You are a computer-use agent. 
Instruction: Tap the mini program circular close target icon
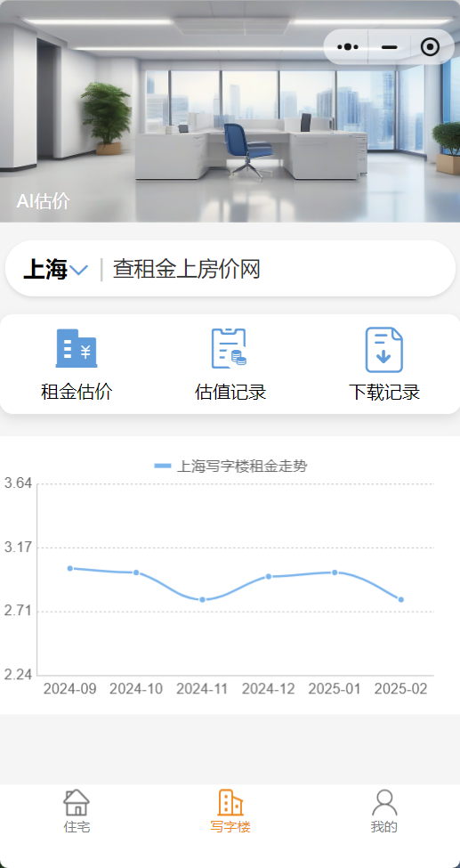coord(430,47)
